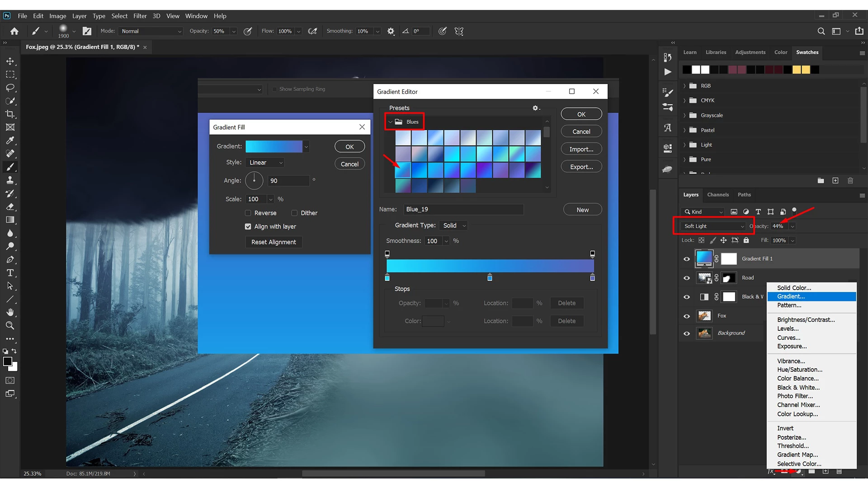Select the Lasso tool
Viewport: 868px width, 488px height.
point(10,88)
